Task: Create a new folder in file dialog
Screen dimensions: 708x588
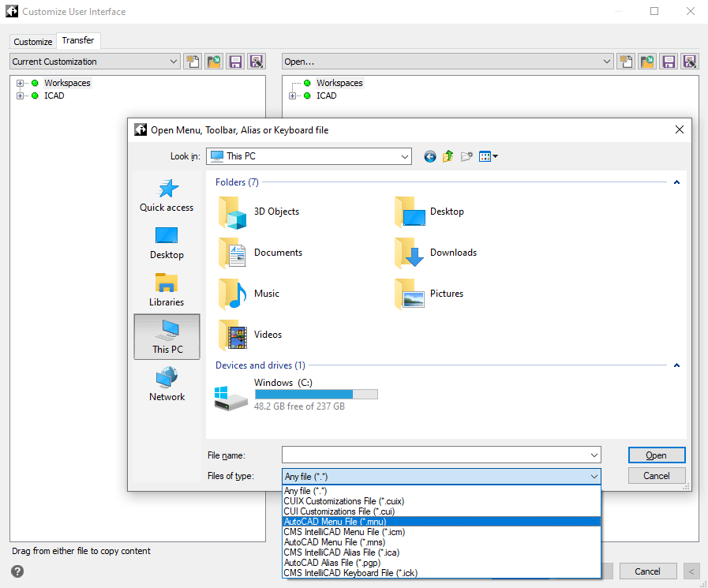Action: click(466, 157)
